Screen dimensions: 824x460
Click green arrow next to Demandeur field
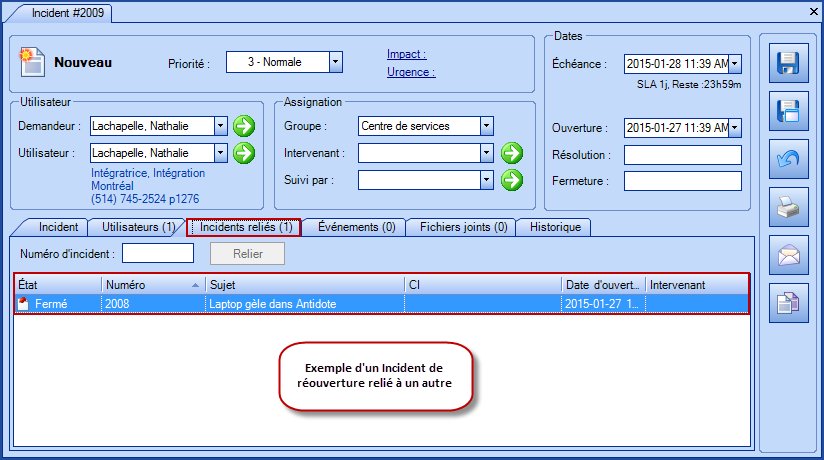point(244,126)
